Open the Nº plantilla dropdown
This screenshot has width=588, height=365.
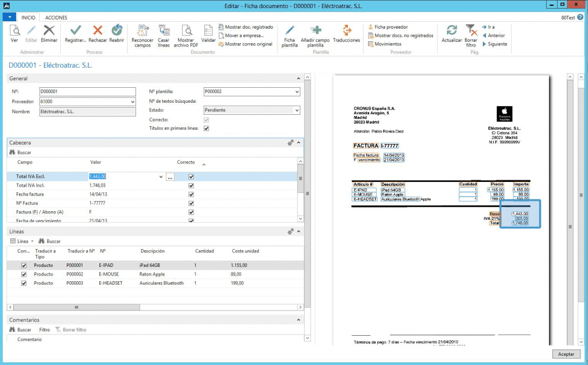tap(297, 92)
